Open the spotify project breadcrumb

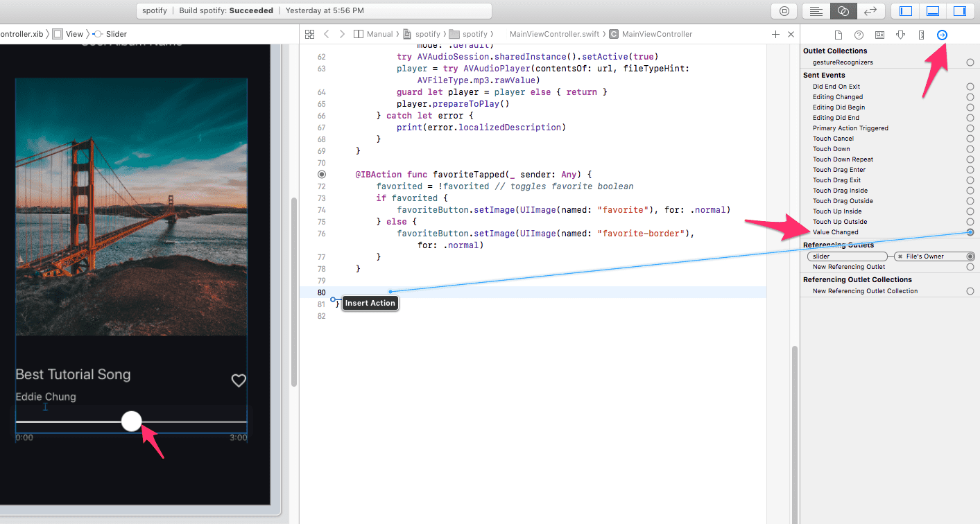[423, 34]
